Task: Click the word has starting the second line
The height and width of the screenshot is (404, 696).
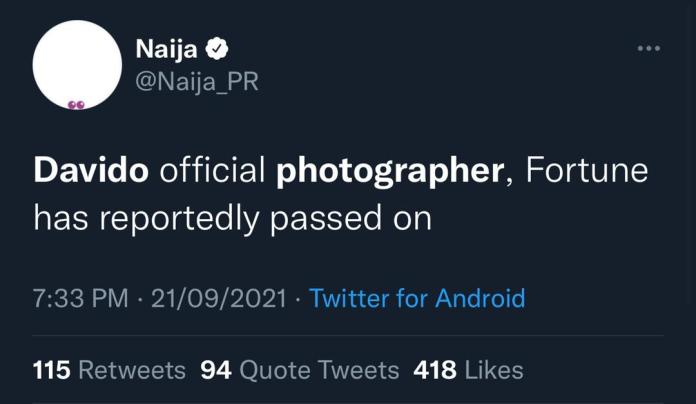Action: click(56, 218)
